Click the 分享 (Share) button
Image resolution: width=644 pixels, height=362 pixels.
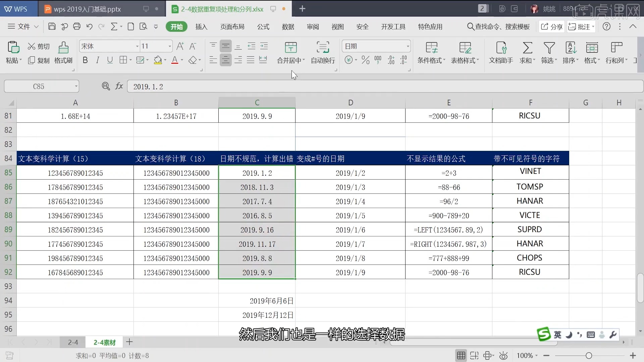point(552,27)
